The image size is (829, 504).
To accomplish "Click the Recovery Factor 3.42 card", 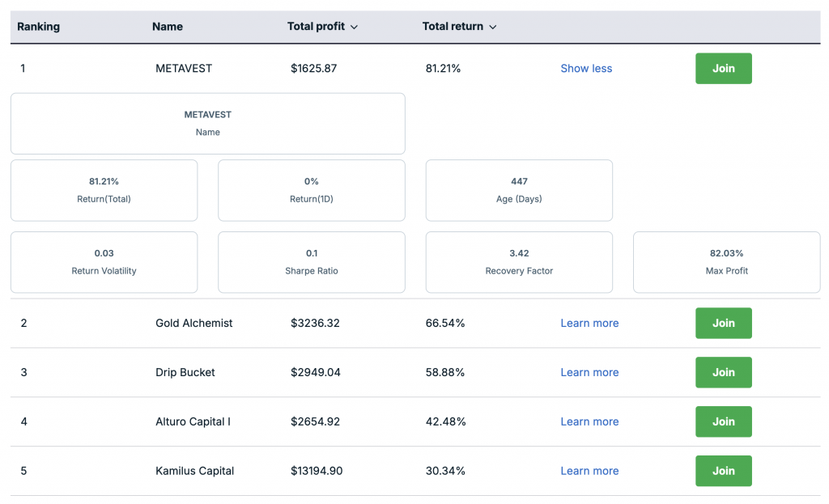I will [519, 262].
